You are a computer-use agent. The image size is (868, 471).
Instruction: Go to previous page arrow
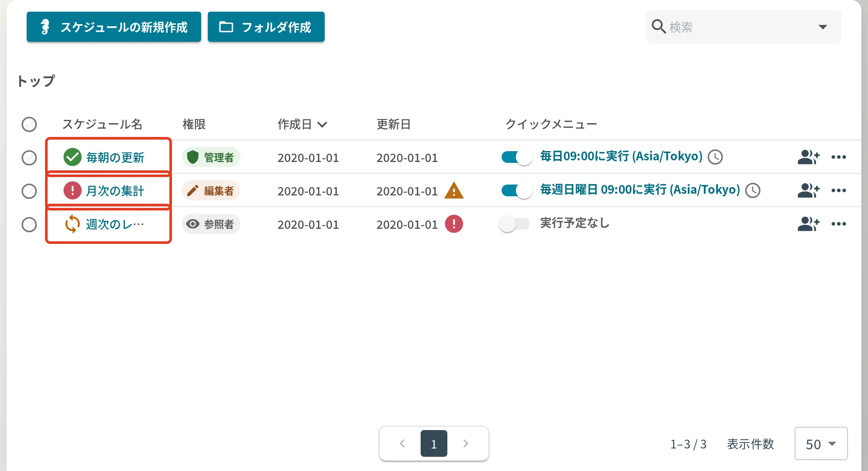(x=402, y=443)
